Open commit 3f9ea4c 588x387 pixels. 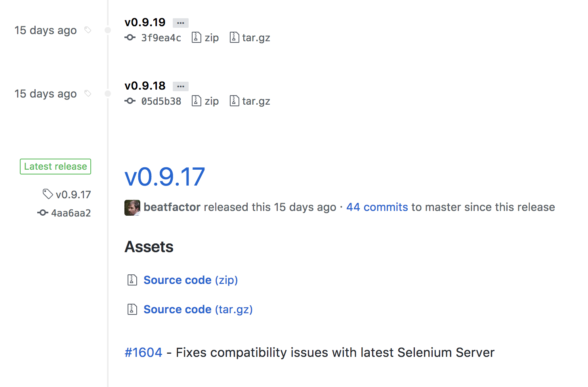tap(161, 38)
